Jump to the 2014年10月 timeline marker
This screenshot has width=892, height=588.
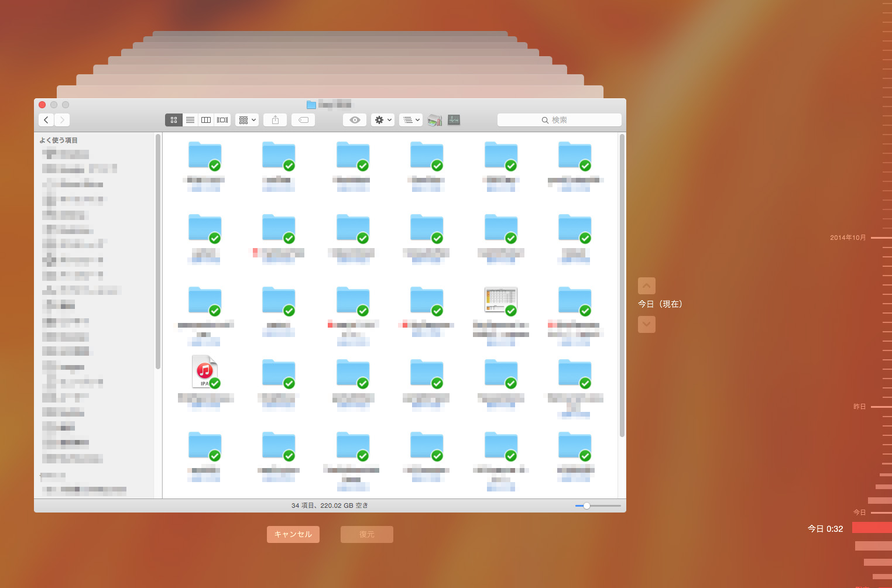coord(848,238)
